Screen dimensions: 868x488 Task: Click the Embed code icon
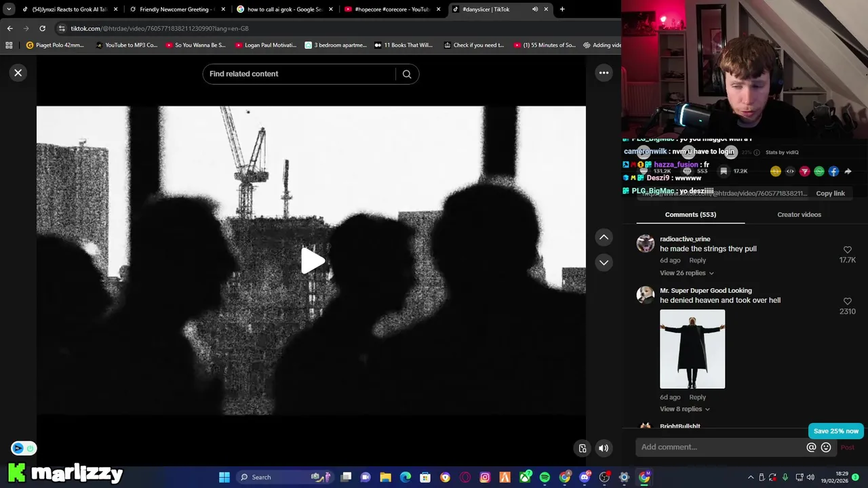[790, 171]
